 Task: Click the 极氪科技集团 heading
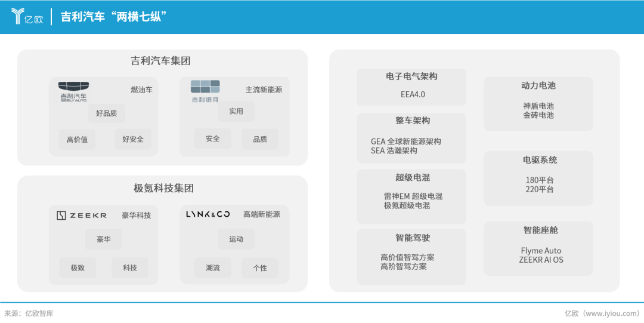click(163, 189)
